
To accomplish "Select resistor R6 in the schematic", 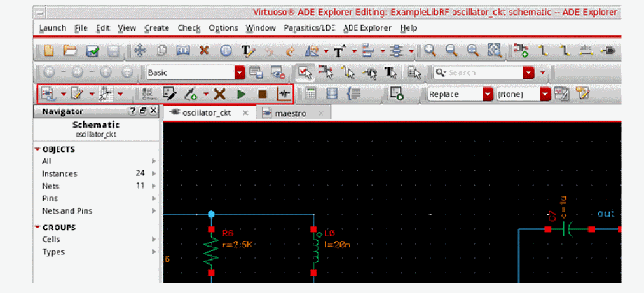I will click(x=211, y=251).
